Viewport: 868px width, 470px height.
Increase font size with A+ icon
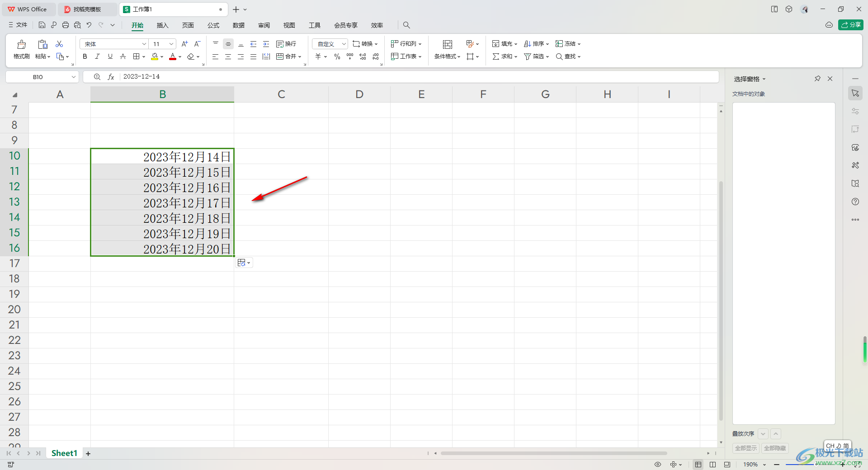pos(184,44)
